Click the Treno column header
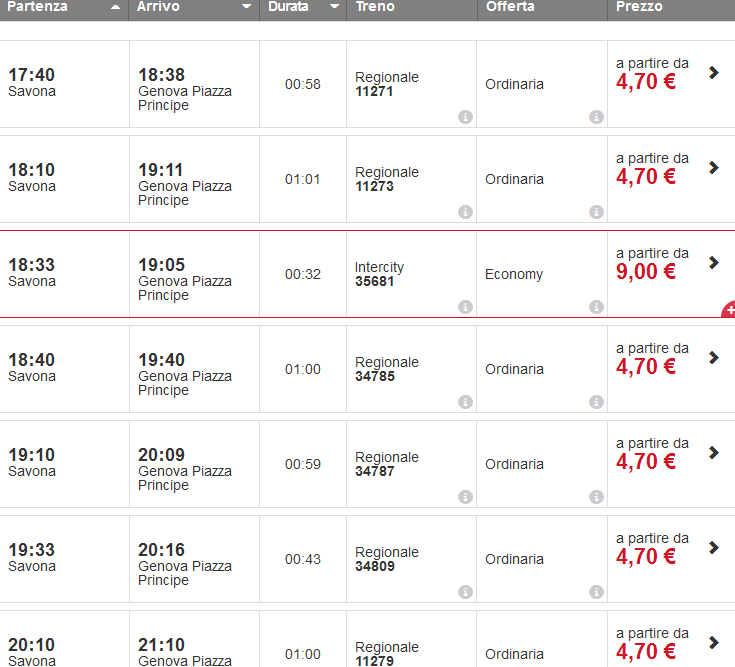 (375, 7)
